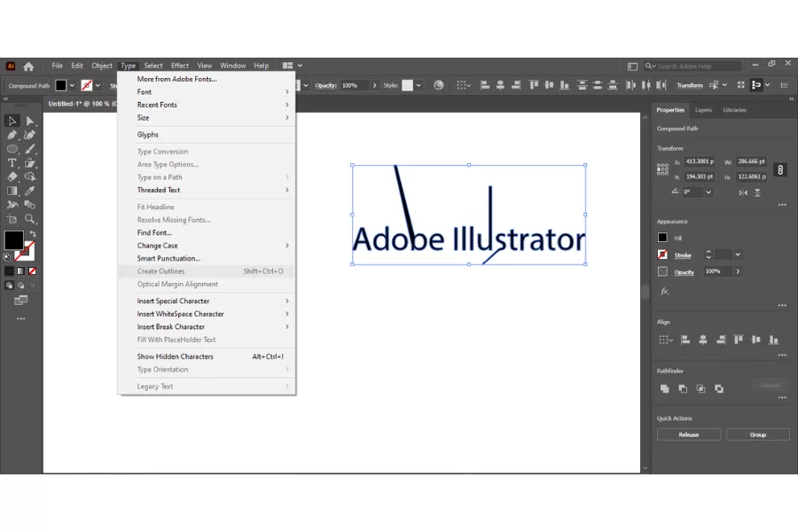Click the Transform link in control bar
Screen dimensions: 798x532
[x=690, y=85]
